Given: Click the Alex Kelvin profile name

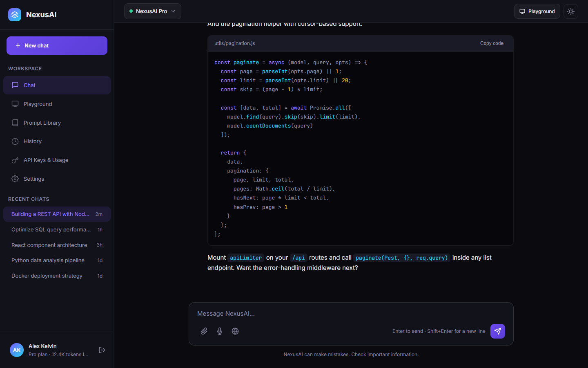Looking at the screenshot, I should tap(42, 346).
